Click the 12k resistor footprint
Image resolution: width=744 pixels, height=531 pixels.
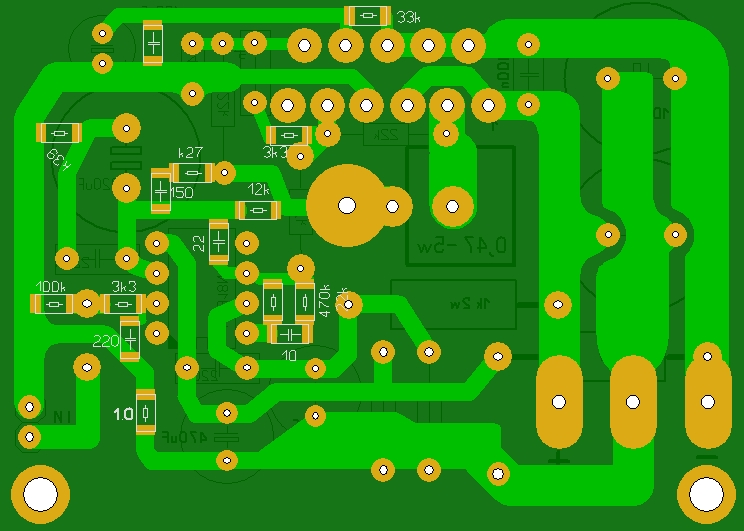[258, 210]
